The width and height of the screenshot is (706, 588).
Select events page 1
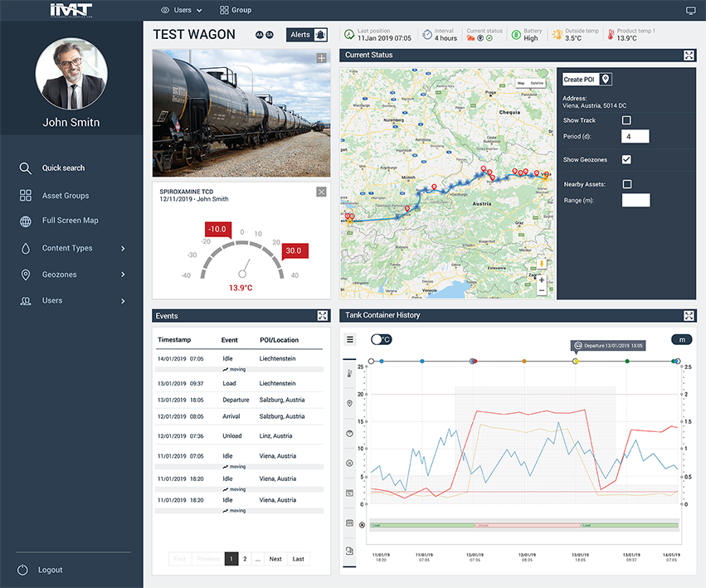tap(231, 559)
